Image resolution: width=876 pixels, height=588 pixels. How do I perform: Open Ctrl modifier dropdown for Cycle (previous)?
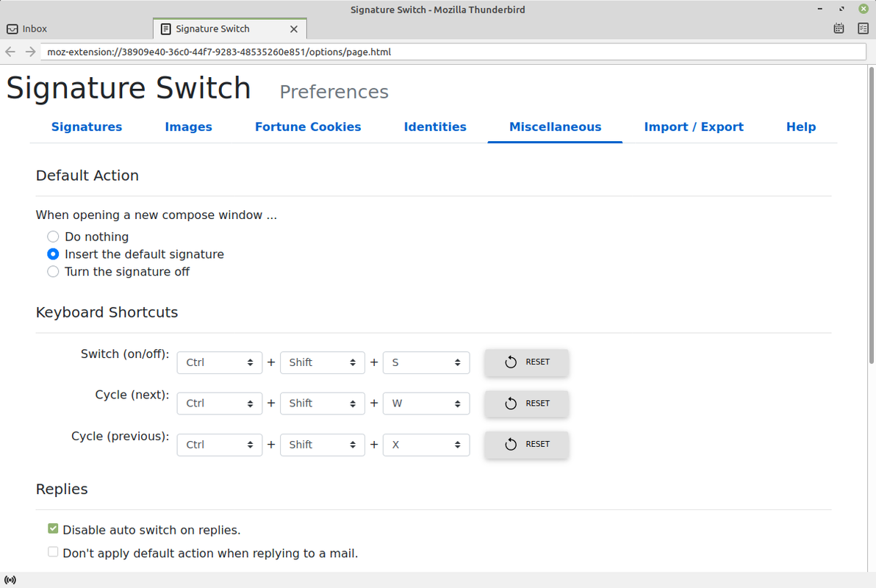(220, 445)
